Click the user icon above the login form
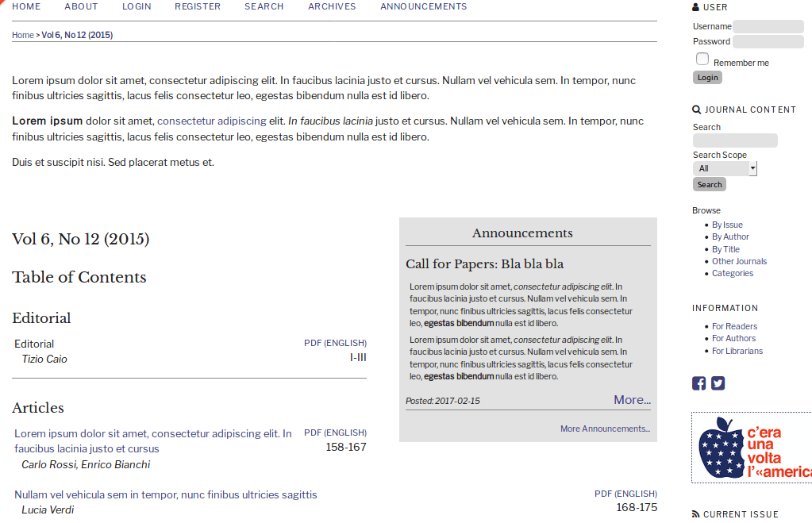The image size is (812, 523). coord(695,6)
